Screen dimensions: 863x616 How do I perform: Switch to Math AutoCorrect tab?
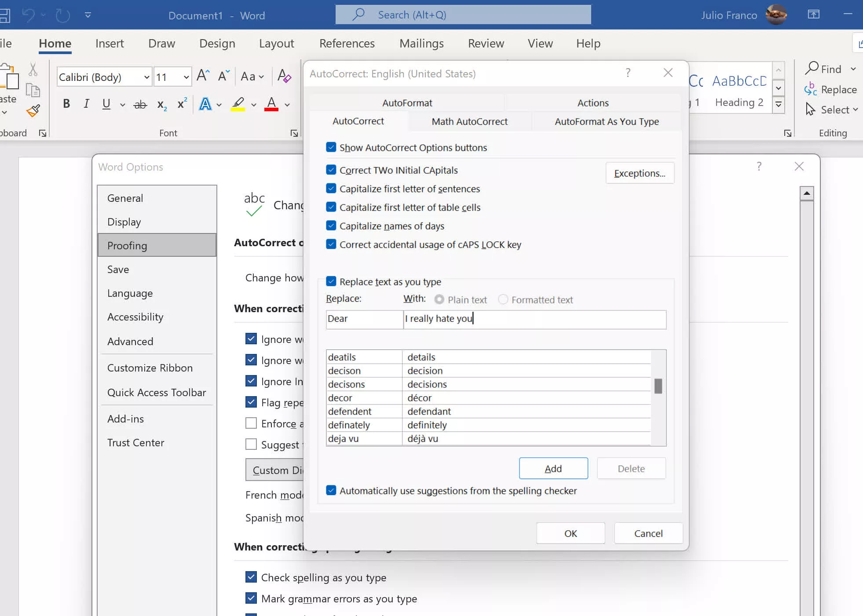coord(469,121)
